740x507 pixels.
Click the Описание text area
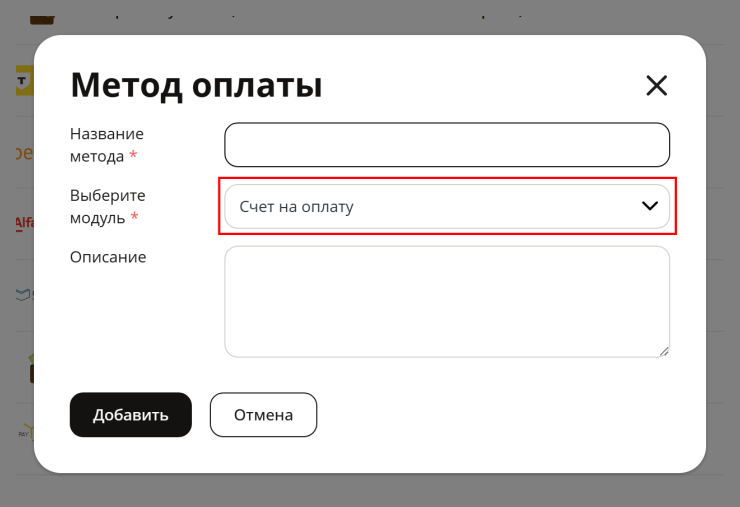(447, 302)
